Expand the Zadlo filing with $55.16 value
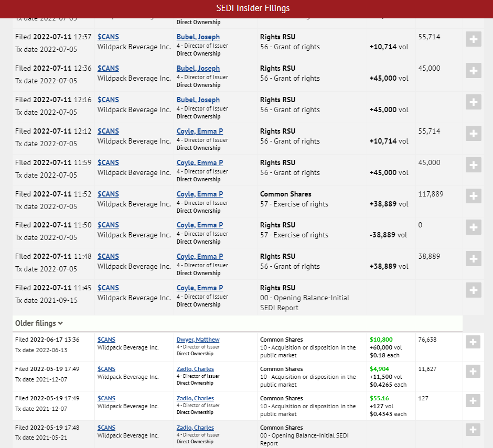Screen dimensions: 493x448 (473, 400)
